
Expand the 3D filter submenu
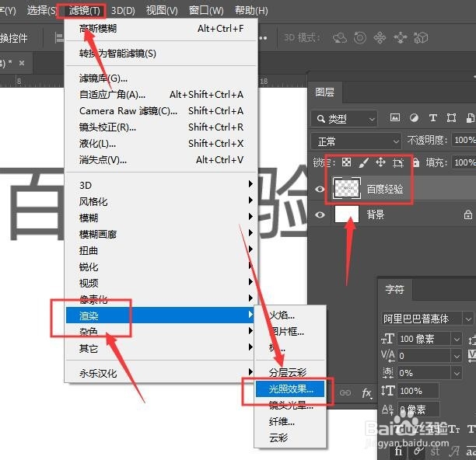click(161, 185)
